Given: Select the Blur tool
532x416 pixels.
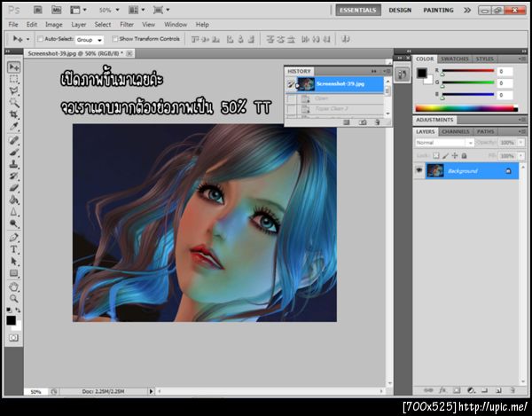Looking at the screenshot, I should (13, 212).
